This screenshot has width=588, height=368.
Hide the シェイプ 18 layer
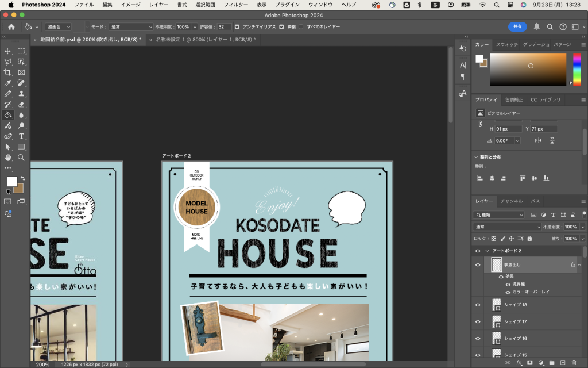point(478,305)
